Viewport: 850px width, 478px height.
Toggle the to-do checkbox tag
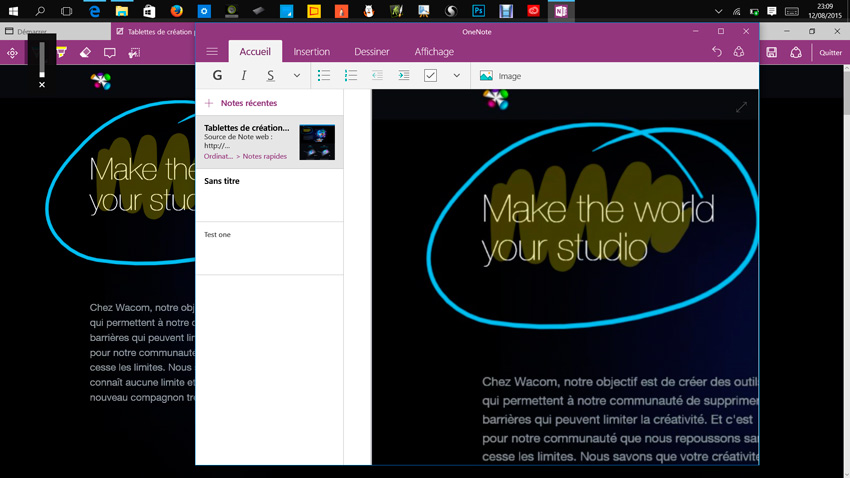point(430,75)
